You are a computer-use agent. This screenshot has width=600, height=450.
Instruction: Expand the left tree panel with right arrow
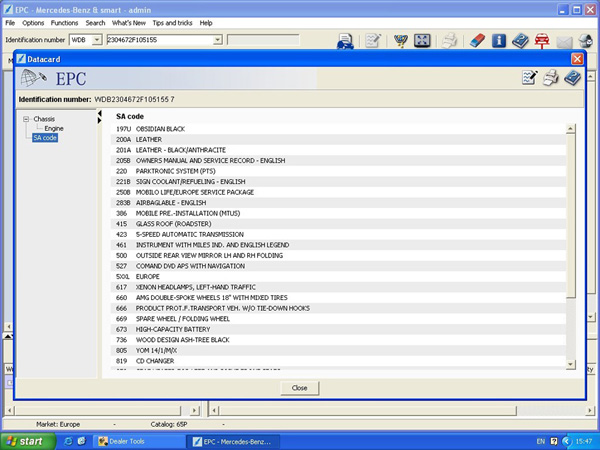[99, 121]
